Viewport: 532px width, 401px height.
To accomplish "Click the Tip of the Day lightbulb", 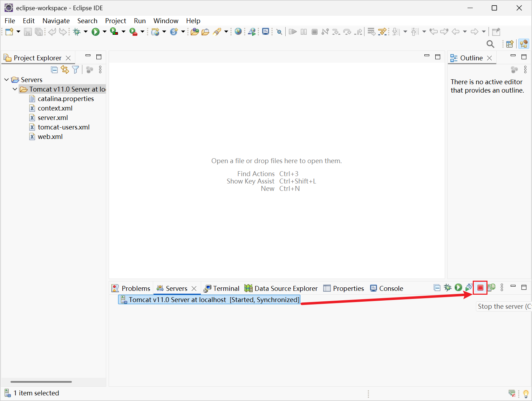I will (526, 394).
